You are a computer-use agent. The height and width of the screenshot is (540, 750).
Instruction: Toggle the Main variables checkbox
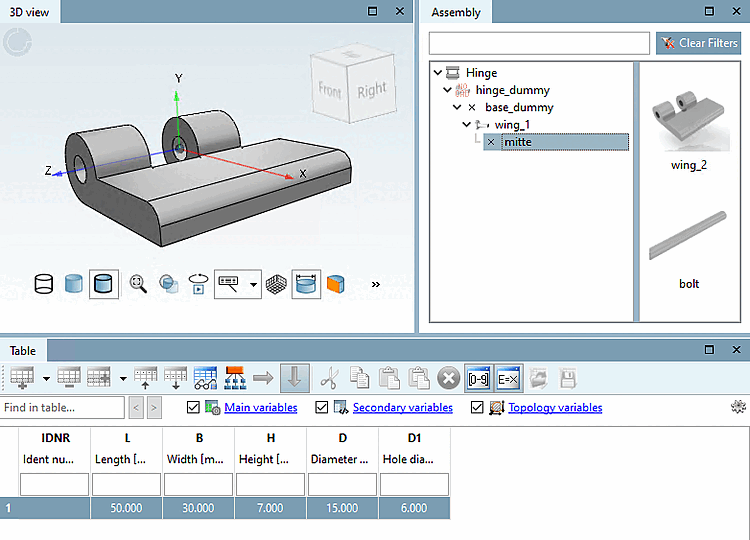(194, 408)
